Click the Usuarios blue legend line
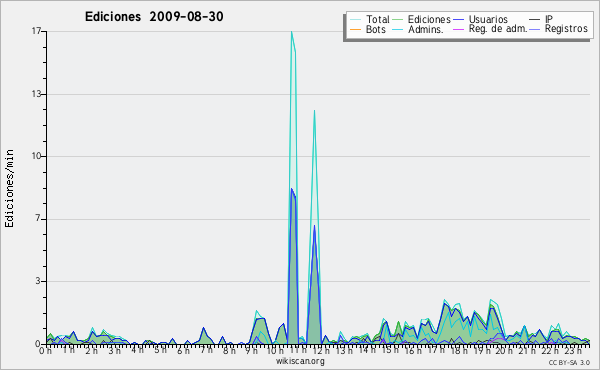Viewport: 600px width, 370px height. (458, 20)
